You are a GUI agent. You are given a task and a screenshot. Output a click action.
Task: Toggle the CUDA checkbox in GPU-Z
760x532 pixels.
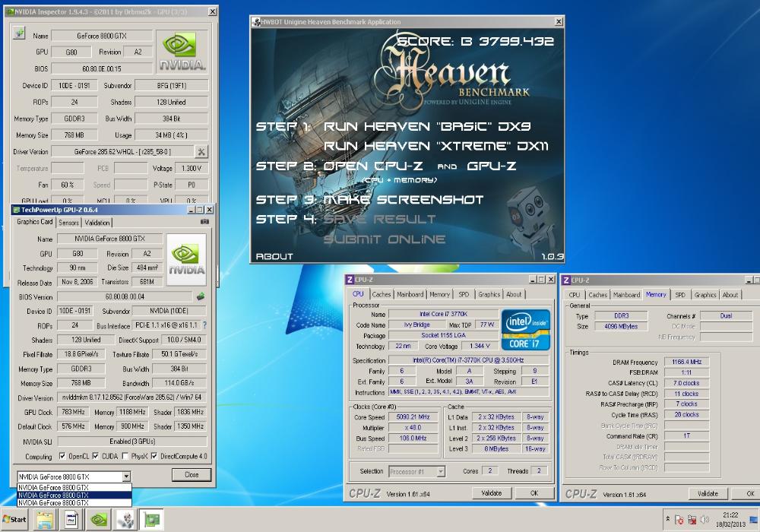pyautogui.click(x=96, y=456)
